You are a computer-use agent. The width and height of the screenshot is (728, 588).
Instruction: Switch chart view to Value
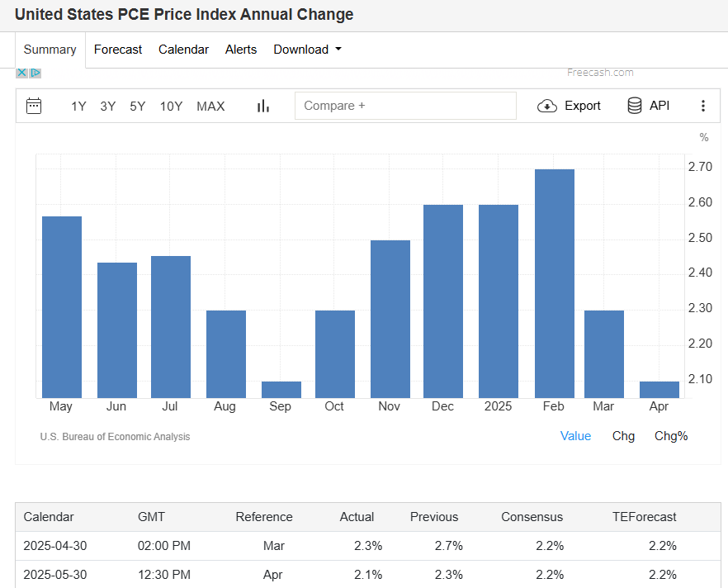coord(576,436)
